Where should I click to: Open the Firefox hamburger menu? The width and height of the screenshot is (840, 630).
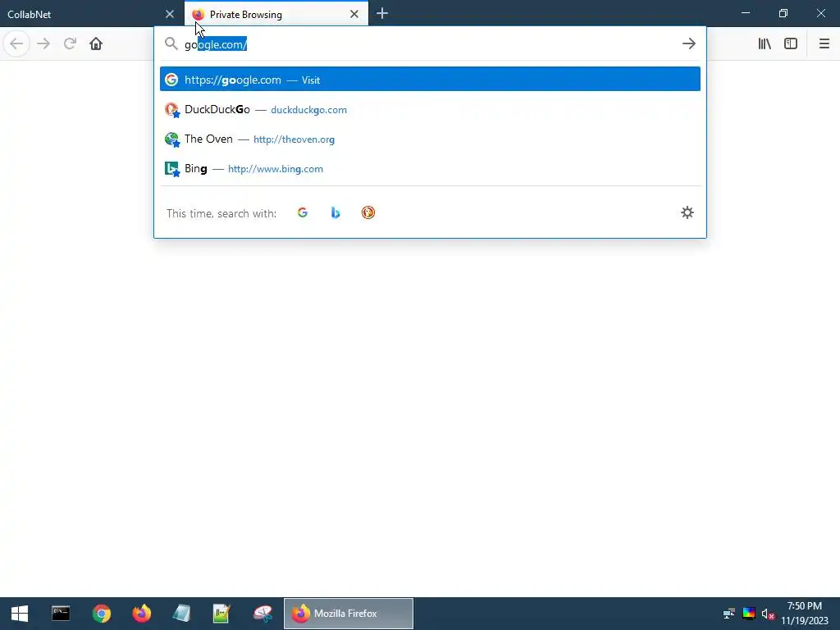[x=824, y=43]
